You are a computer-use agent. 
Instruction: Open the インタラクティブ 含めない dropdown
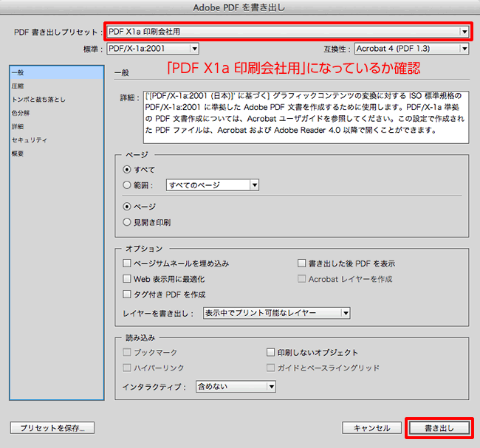pos(236,387)
